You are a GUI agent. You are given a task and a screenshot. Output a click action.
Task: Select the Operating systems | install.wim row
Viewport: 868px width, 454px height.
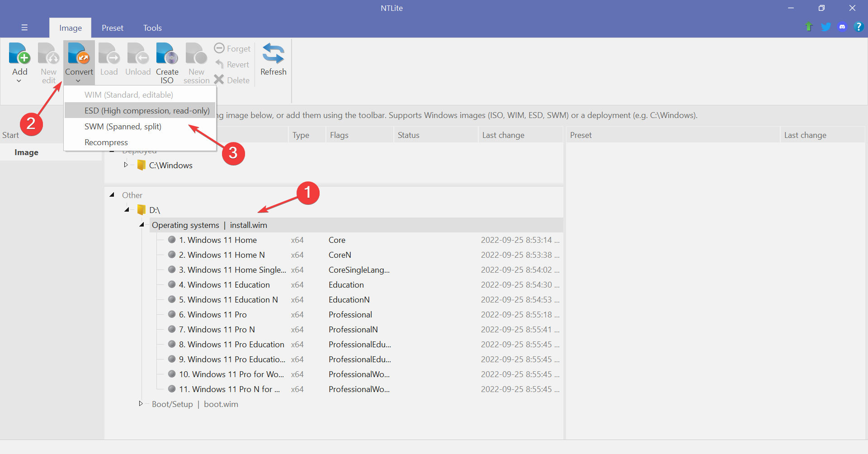click(x=356, y=225)
